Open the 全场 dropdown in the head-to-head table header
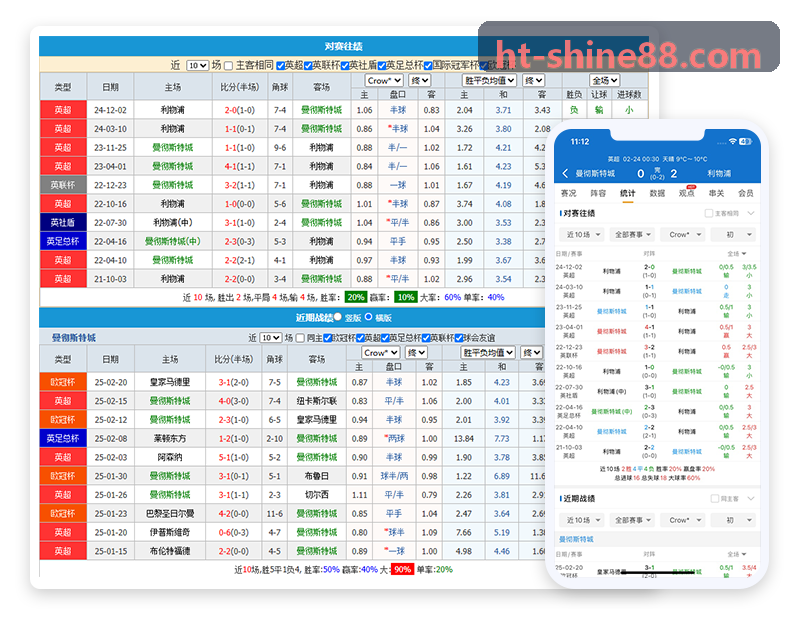Image resolution: width=800 pixels, height=625 pixels. [605, 80]
